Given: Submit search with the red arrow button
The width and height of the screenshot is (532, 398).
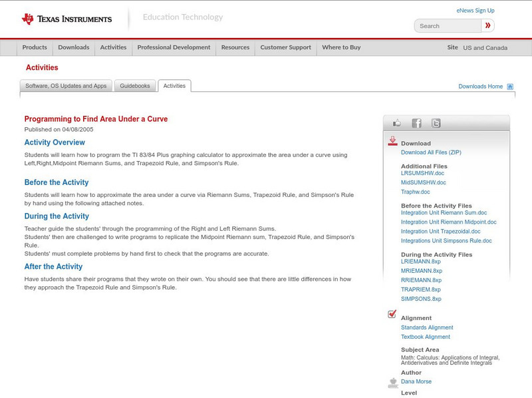Looking at the screenshot, I should click(x=487, y=25).
